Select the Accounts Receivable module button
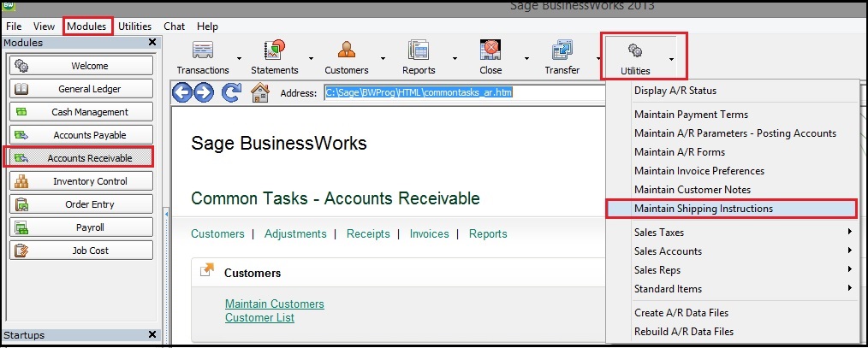This screenshot has height=348, width=868. (80, 158)
